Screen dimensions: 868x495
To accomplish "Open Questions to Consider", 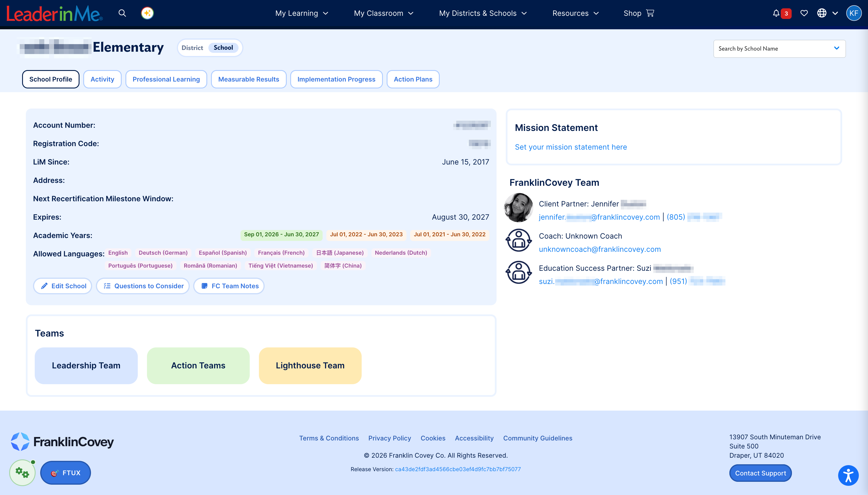I will point(143,286).
